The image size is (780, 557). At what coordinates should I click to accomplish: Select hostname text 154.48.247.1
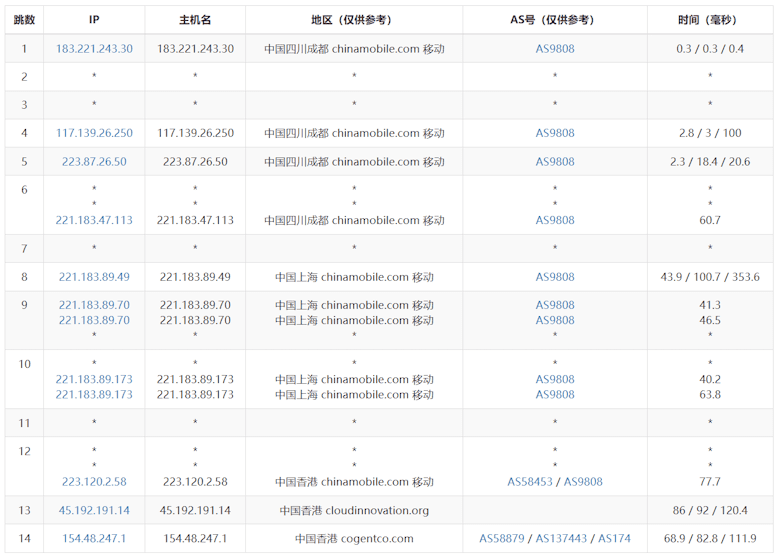(195, 538)
